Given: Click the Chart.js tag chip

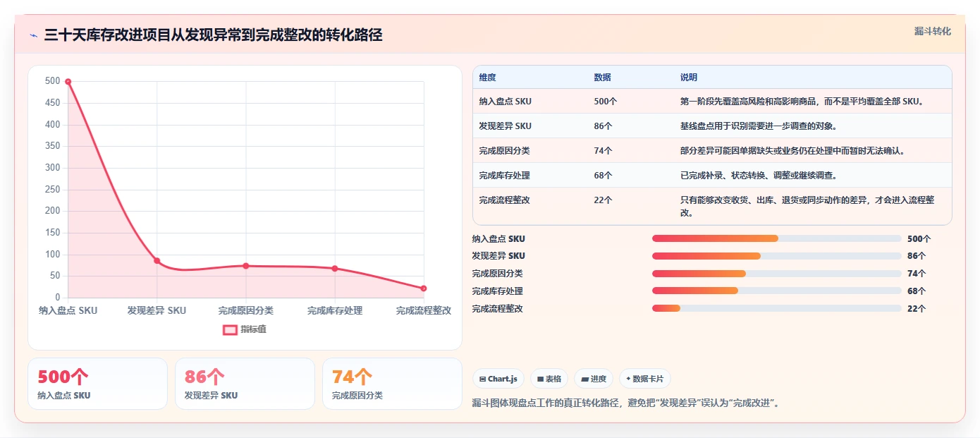Looking at the screenshot, I should (x=498, y=379).
